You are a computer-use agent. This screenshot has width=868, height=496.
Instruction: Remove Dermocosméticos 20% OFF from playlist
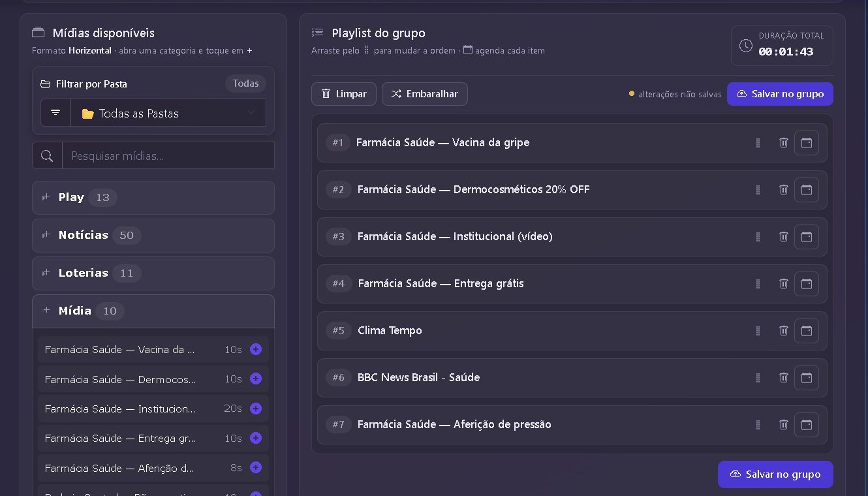tap(784, 190)
